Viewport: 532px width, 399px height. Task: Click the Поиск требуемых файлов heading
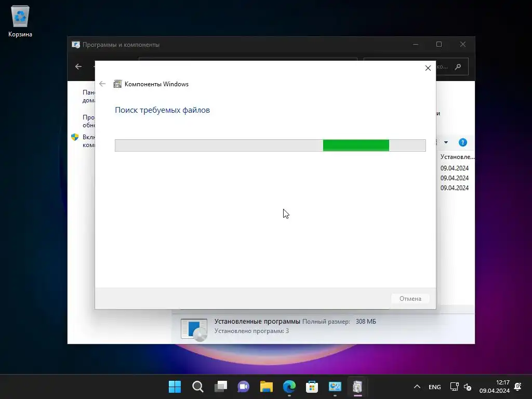[162, 110]
